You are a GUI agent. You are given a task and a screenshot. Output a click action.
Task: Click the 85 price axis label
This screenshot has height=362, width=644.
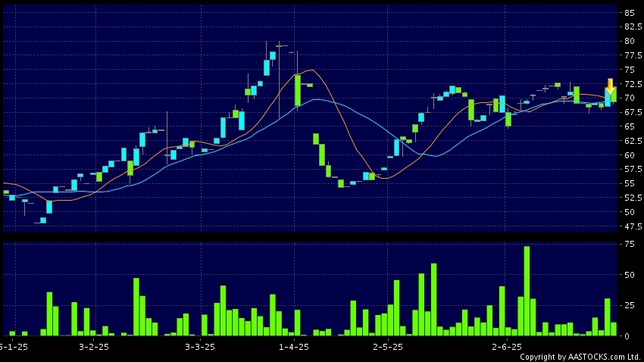[x=629, y=13]
